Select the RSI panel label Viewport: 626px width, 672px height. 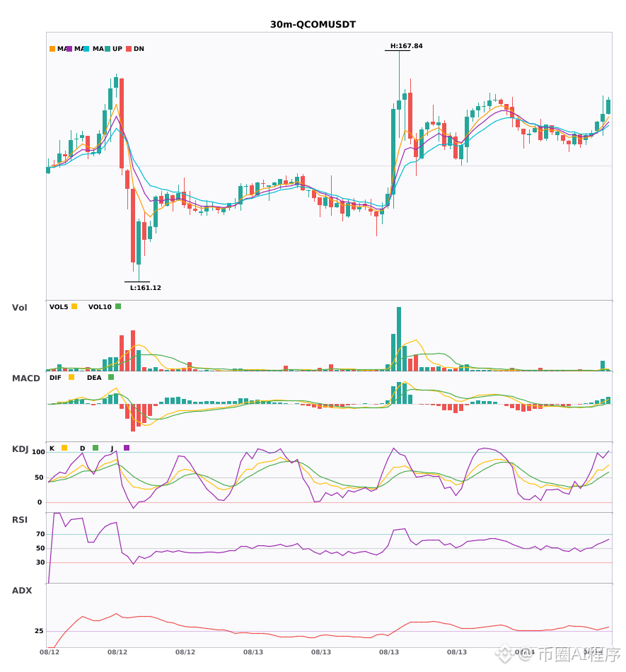click(x=20, y=520)
